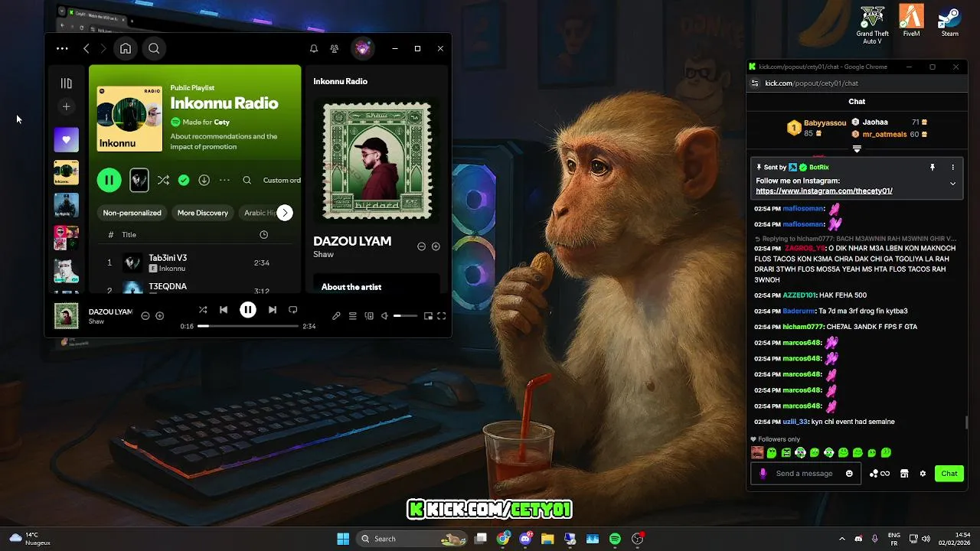The image size is (980, 551).
Task: Skip to next track
Action: coord(272,310)
